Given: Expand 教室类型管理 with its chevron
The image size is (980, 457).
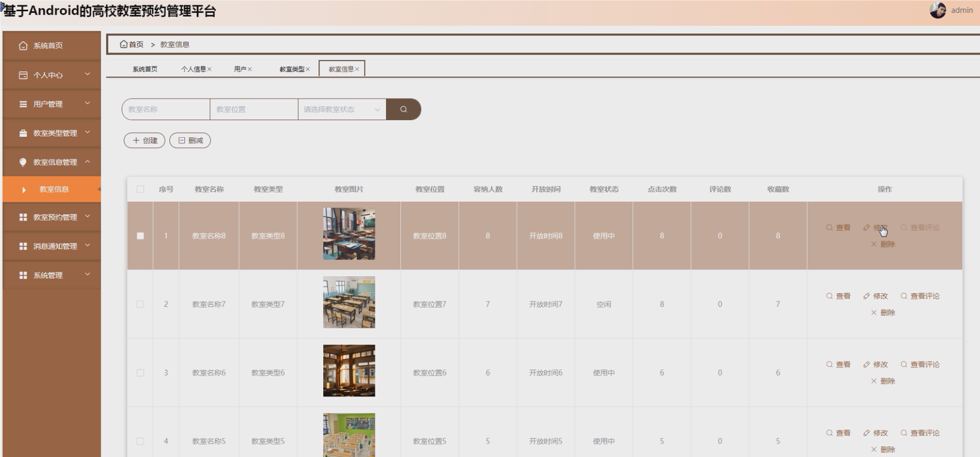Looking at the screenshot, I should tap(87, 132).
